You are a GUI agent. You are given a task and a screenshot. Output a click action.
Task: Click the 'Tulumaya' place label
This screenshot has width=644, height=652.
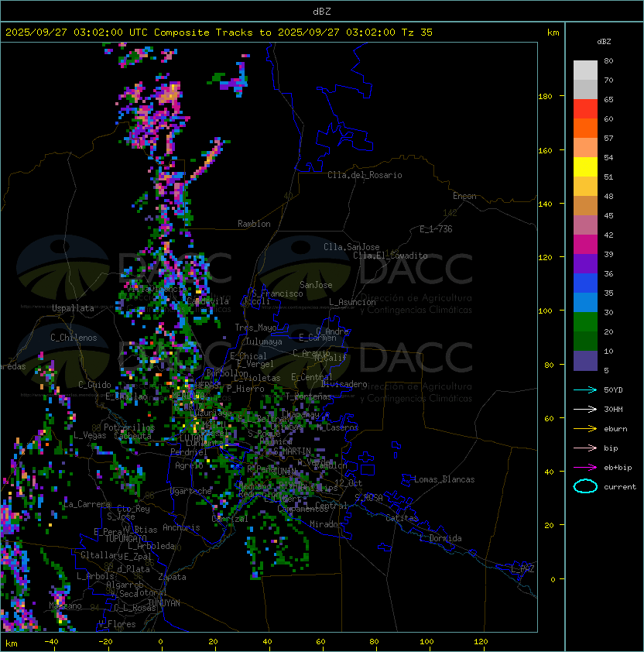point(264,341)
